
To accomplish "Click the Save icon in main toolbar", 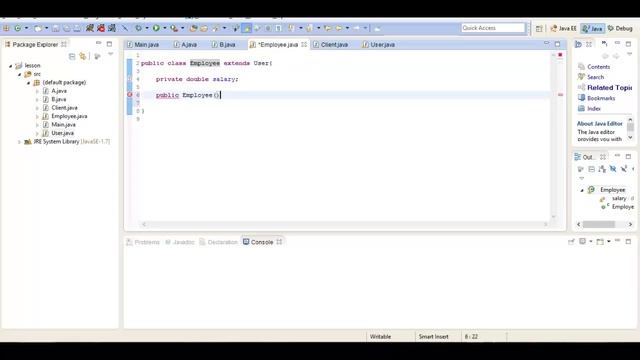I will click(56, 28).
